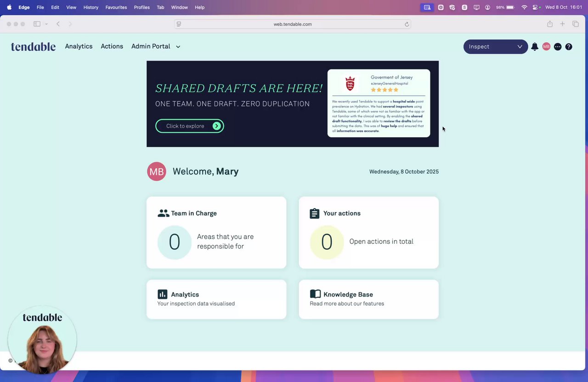588x382 pixels.
Task: Open the Team in Charge card
Action: pyautogui.click(x=216, y=232)
